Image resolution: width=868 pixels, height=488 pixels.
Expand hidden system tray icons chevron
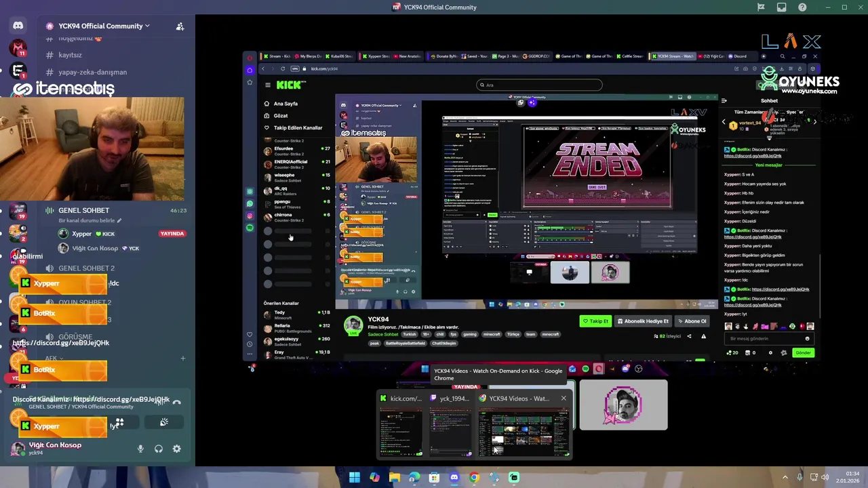(785, 477)
